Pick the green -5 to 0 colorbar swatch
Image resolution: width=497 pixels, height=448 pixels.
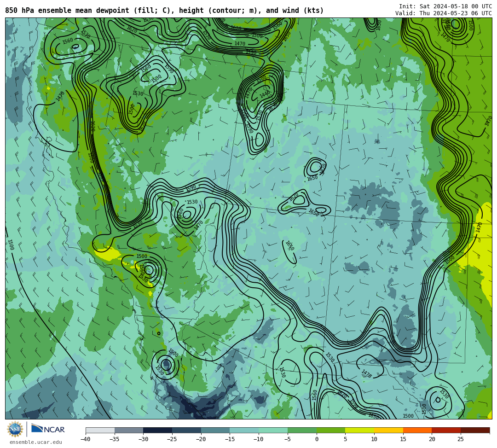tap(302, 430)
